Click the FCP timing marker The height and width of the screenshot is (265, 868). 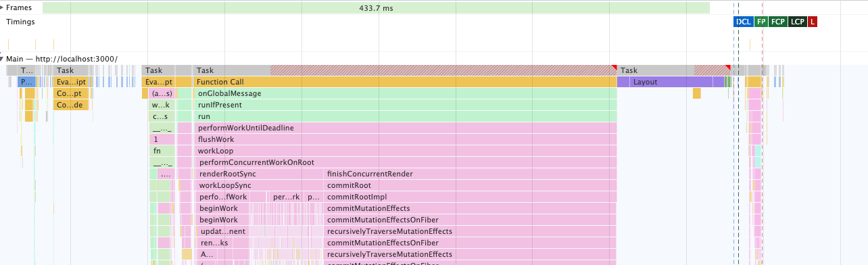click(x=778, y=22)
